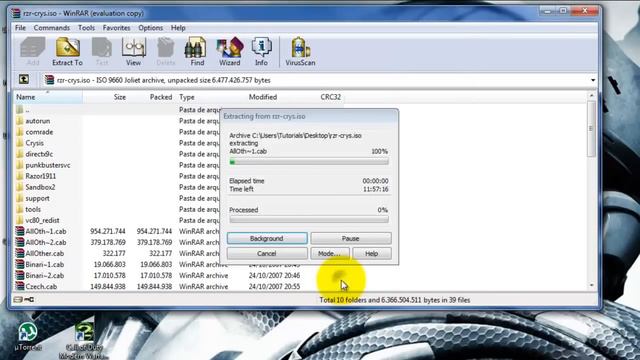Click the greyed Add toolbar icon
Screen dimensions: 640x360
point(33,51)
